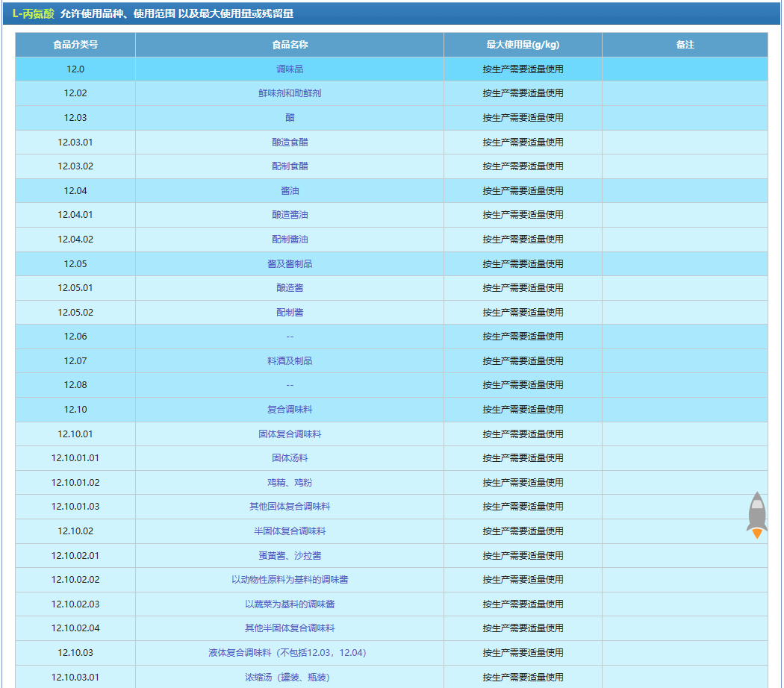Visit the 蛋黄酱、沙拉酱 link

[290, 555]
